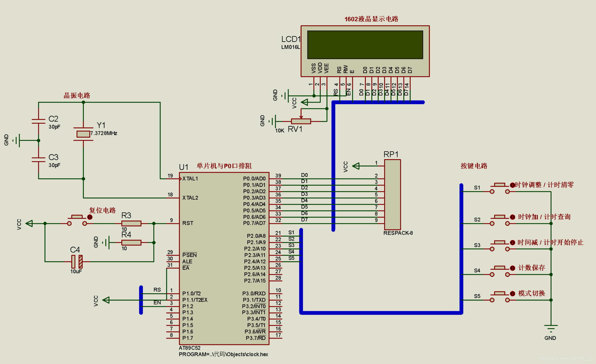Click the 时钟加 / 计时查询 label
This screenshot has width=596, height=364.
544,217
